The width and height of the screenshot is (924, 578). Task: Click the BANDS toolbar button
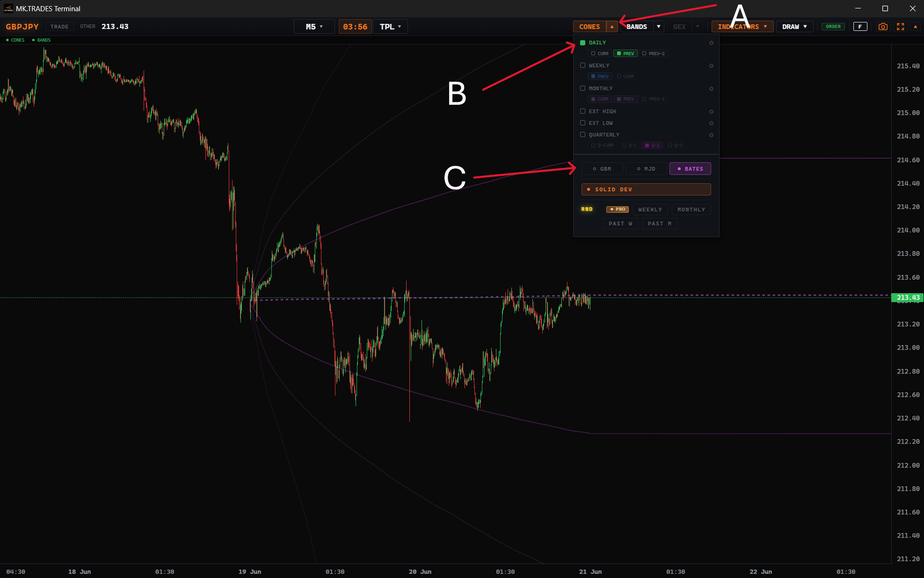click(637, 27)
